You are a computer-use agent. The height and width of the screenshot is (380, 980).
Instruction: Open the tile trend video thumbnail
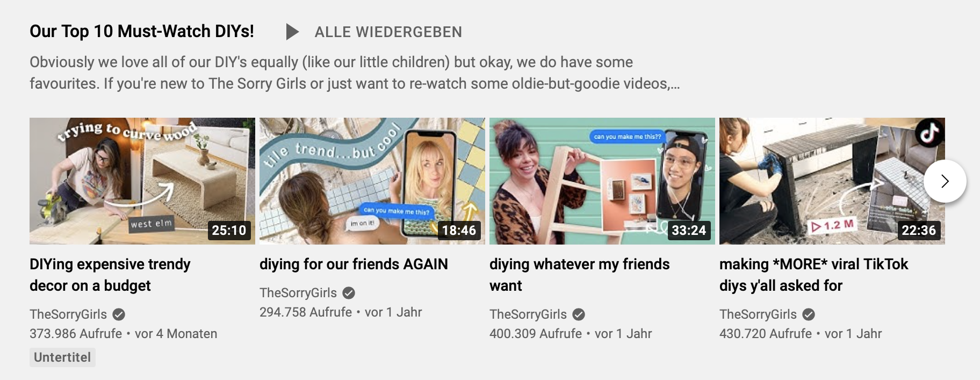(x=372, y=181)
